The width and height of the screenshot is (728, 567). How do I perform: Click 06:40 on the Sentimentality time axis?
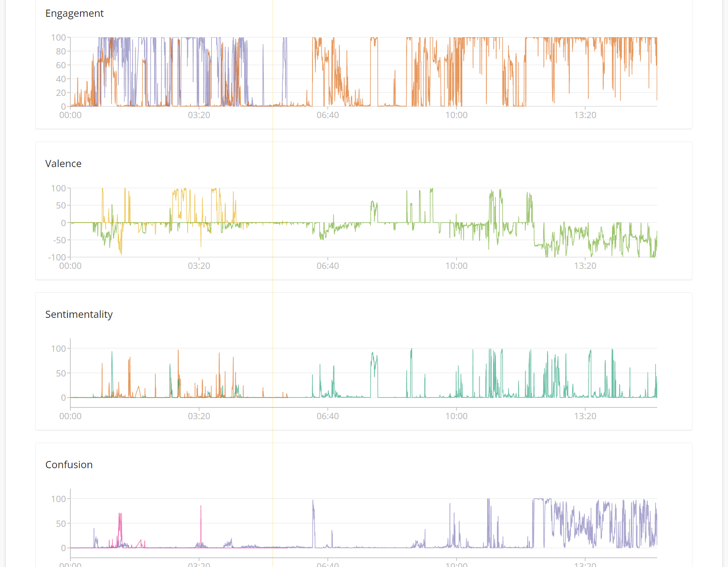point(328,416)
